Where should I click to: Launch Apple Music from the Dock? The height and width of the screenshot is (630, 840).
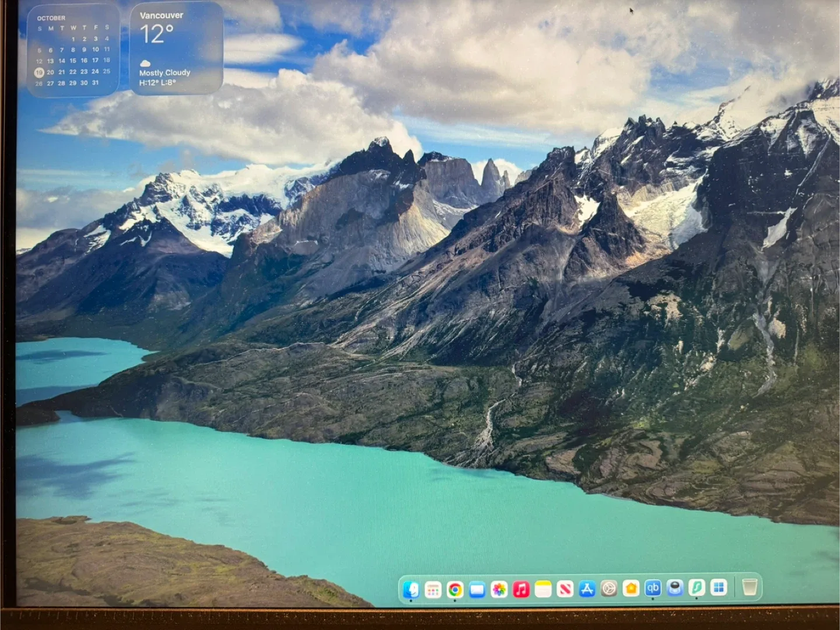click(x=521, y=589)
